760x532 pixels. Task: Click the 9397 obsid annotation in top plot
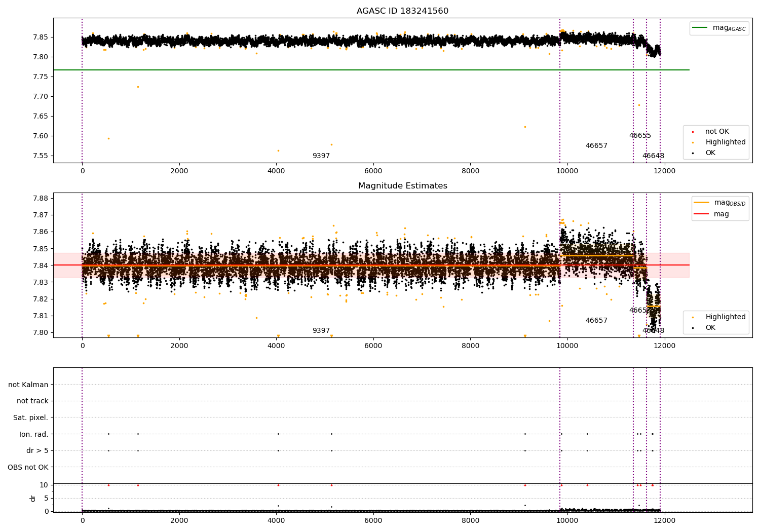point(321,156)
